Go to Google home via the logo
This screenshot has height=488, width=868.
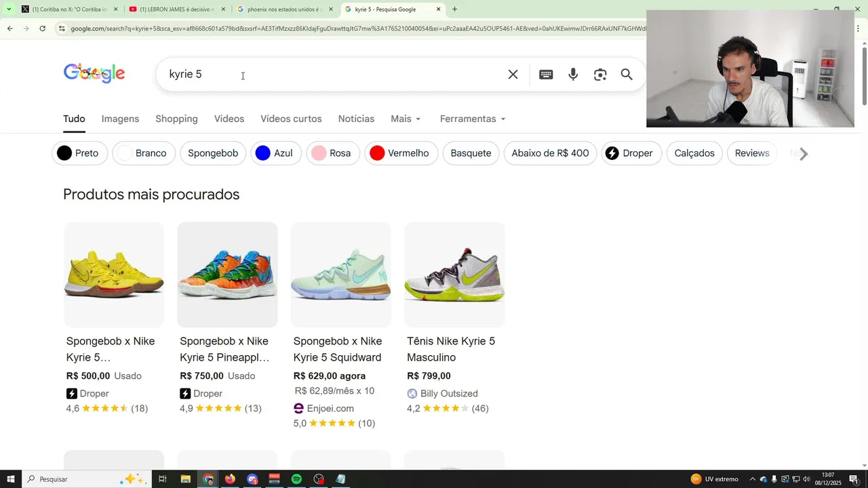[x=94, y=73]
